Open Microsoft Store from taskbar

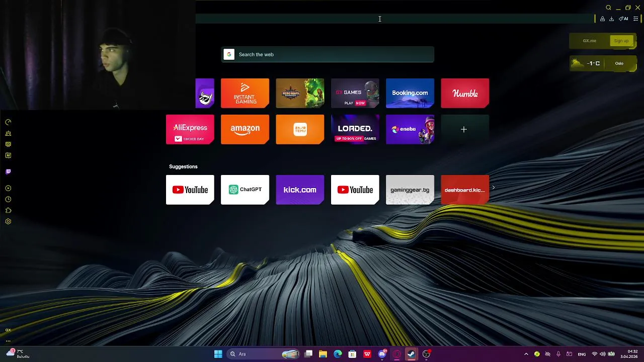[352, 354]
